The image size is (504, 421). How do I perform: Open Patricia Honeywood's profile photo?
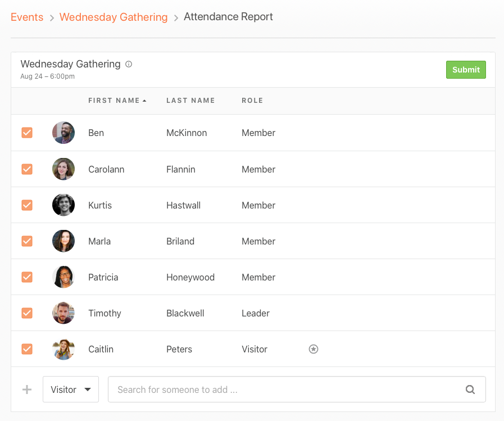tap(63, 277)
